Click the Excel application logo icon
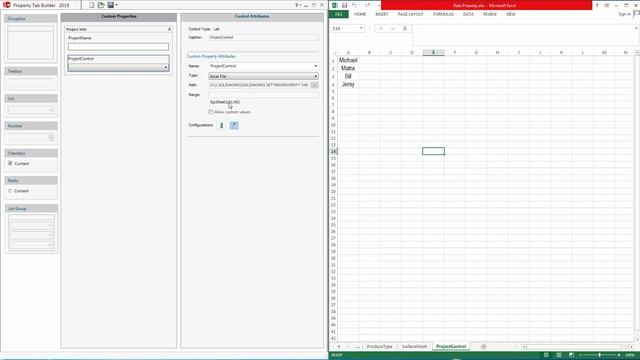Screen dimensions: 640x360 [335, 5]
